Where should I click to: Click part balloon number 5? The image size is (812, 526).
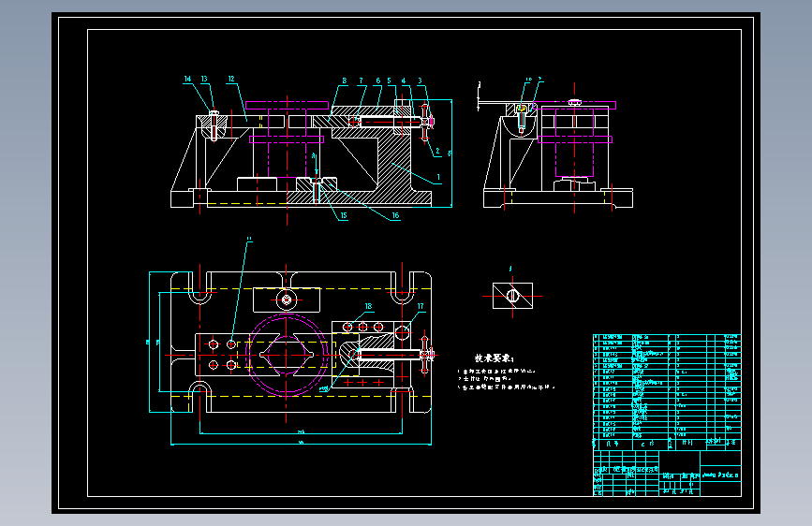pyautogui.click(x=389, y=80)
